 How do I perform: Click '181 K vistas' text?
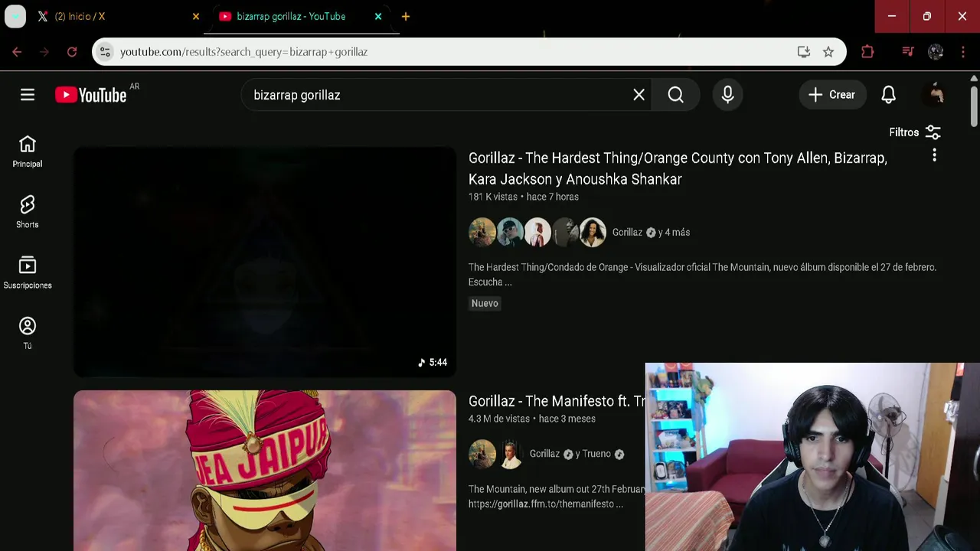coord(493,197)
